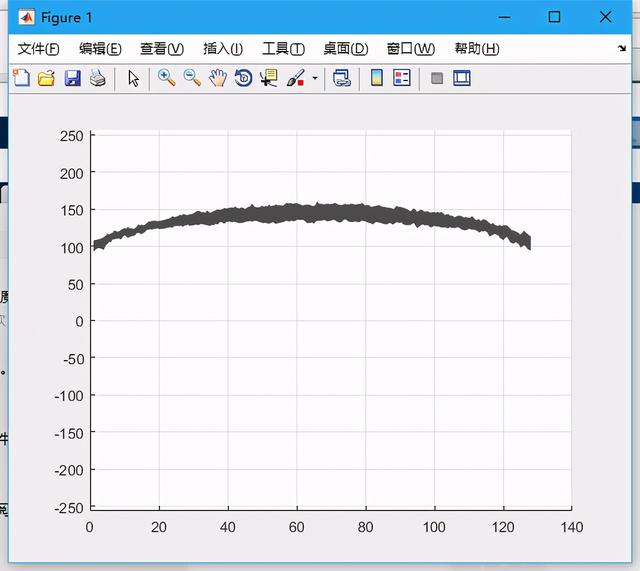Viewport: 640px width, 571px height.
Task: Select the Zoom Out tool
Action: [x=192, y=78]
